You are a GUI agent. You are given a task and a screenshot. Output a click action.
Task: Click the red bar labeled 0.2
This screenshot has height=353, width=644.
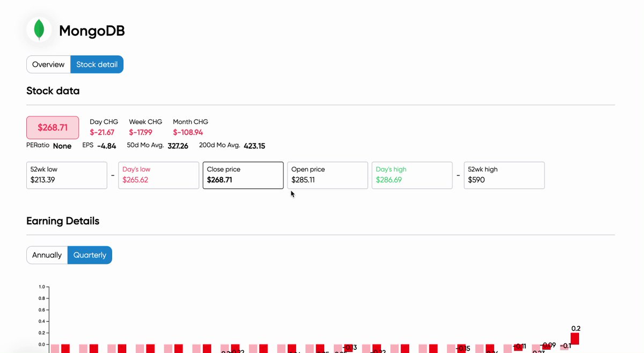[575, 339]
